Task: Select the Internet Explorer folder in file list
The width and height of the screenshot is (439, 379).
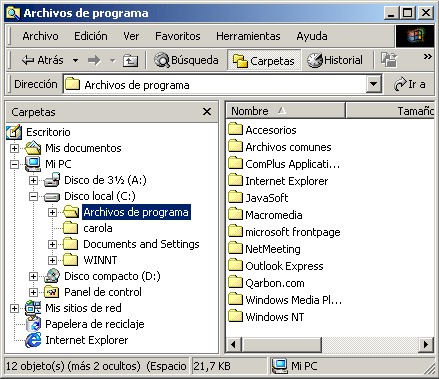Action: point(278,181)
